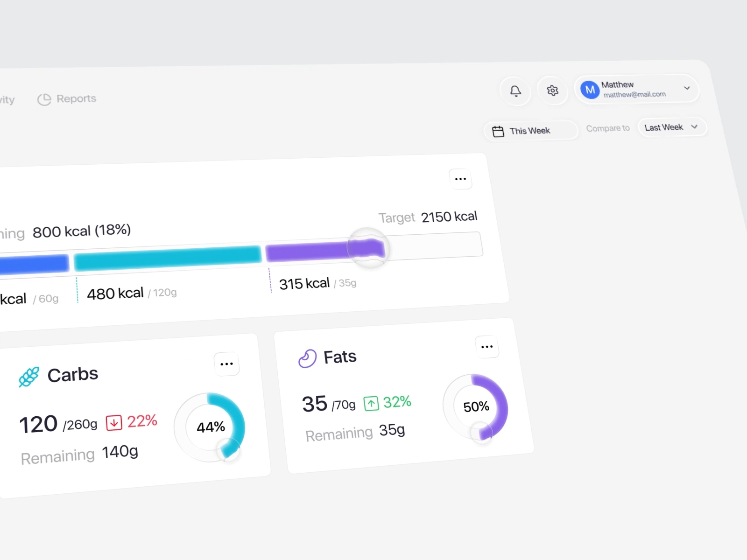Select the calendar icon beside This Week
The height and width of the screenshot is (560, 747).
pyautogui.click(x=498, y=131)
